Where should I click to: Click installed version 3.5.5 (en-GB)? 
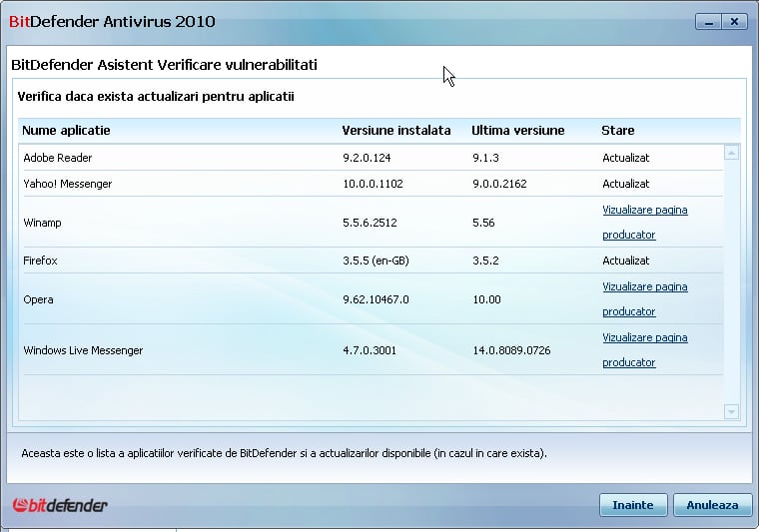coord(377,261)
